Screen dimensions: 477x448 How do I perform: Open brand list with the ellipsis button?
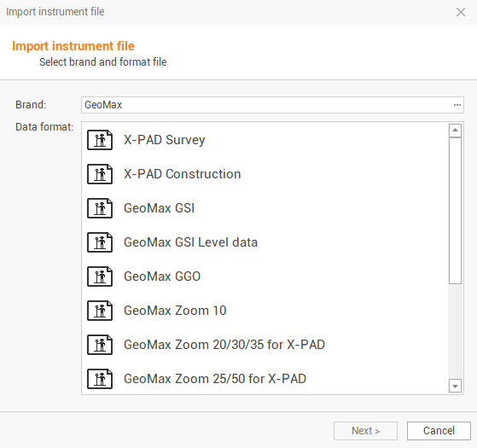(457, 105)
